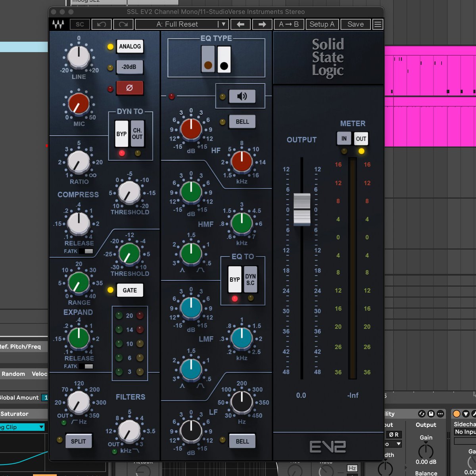This screenshot has width=476, height=476.
Task: Toggle DYN TO BYP button
Action: (121, 134)
